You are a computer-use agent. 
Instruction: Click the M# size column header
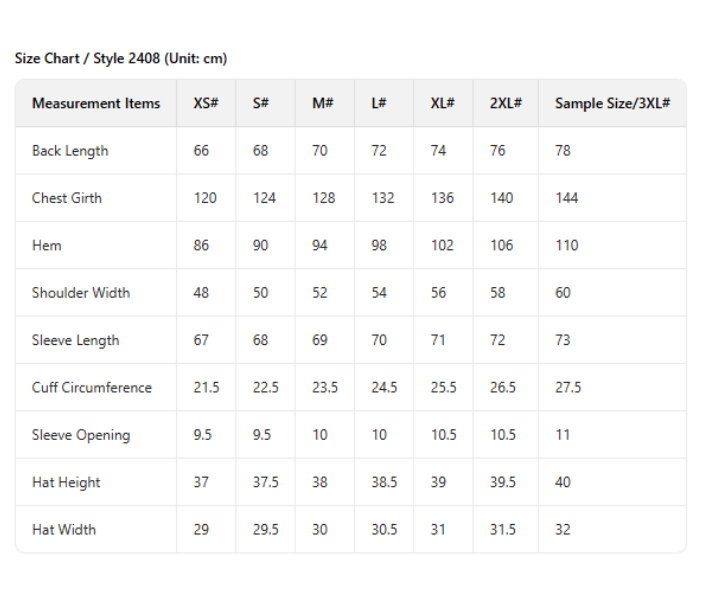[x=322, y=104]
